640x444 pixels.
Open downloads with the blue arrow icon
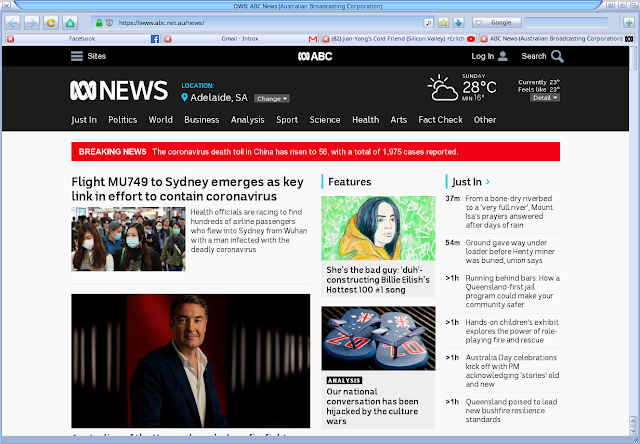coord(458,22)
